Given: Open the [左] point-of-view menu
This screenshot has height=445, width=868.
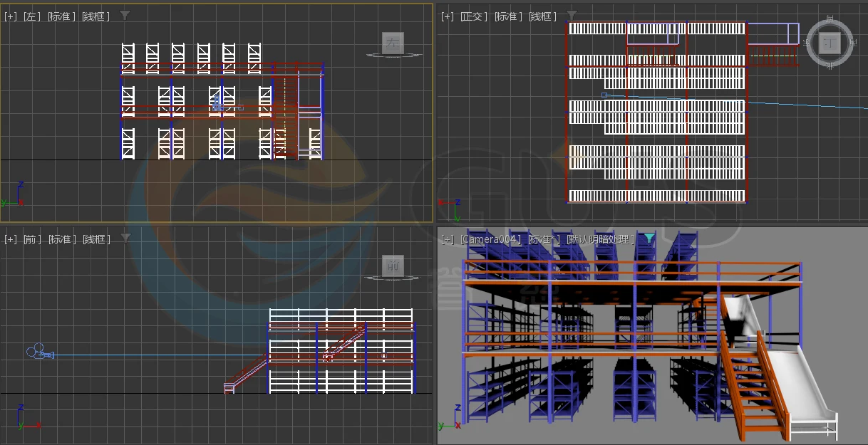Looking at the screenshot, I should tap(32, 16).
